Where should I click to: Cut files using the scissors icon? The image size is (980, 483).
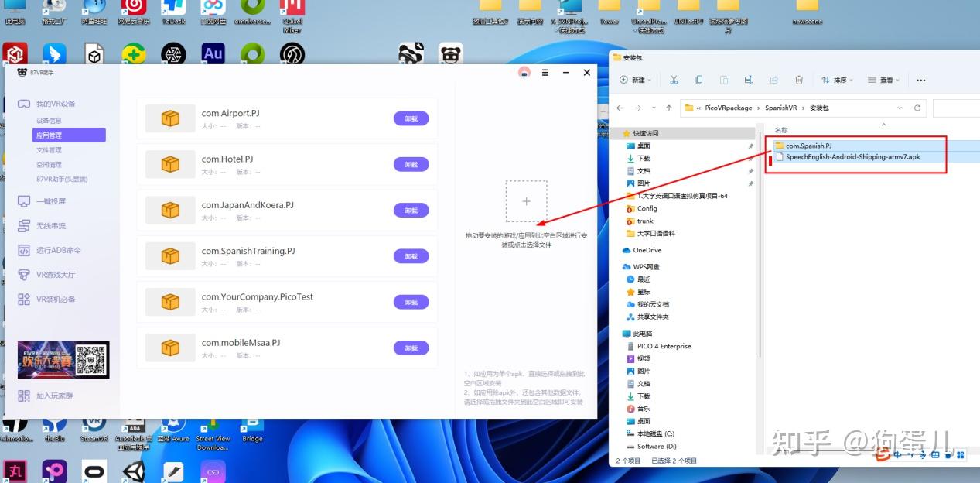[x=674, y=80]
